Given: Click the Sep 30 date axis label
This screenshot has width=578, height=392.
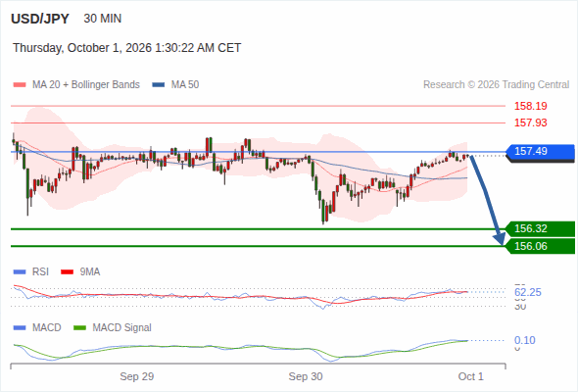Looking at the screenshot, I should [x=306, y=376].
